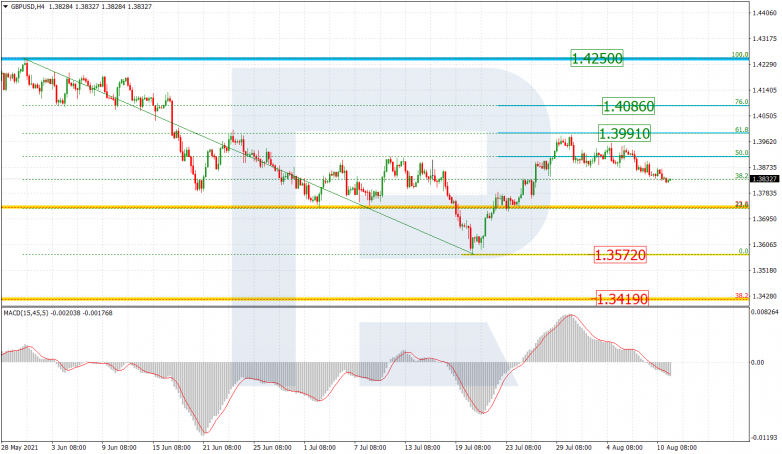This screenshot has height=454, width=782.
Task: Click the 1.44060 price axis value
Action: click(x=765, y=13)
